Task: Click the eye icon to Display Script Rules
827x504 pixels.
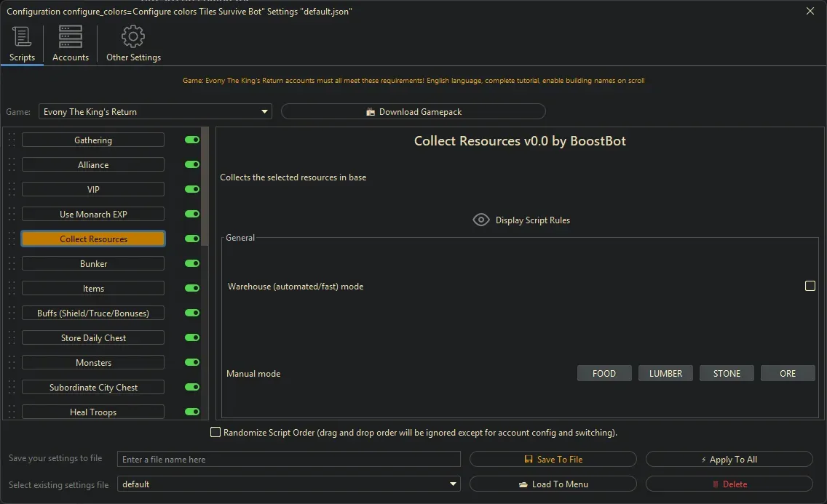Action: [480, 220]
